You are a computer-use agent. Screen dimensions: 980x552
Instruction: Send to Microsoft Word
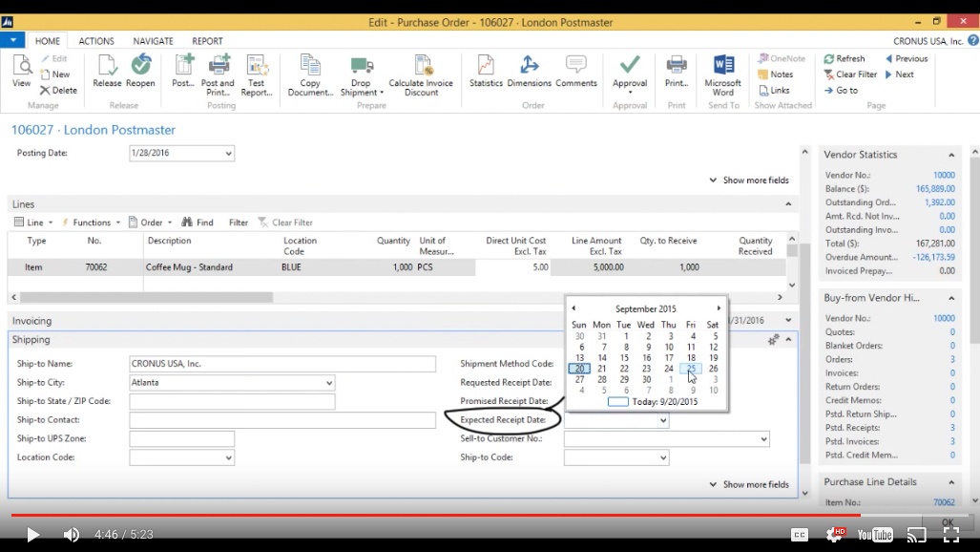coord(723,75)
